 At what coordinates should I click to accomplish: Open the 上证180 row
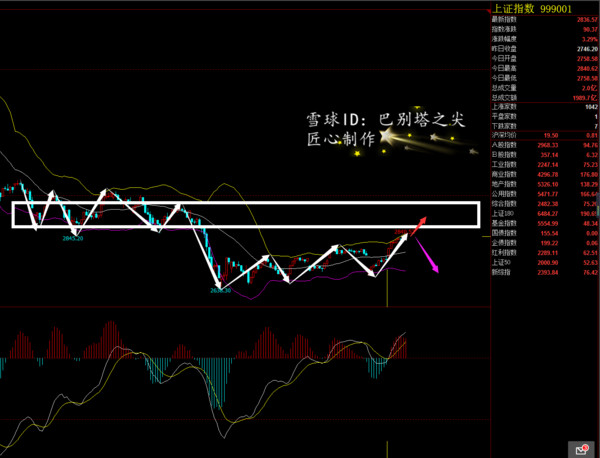(545, 214)
